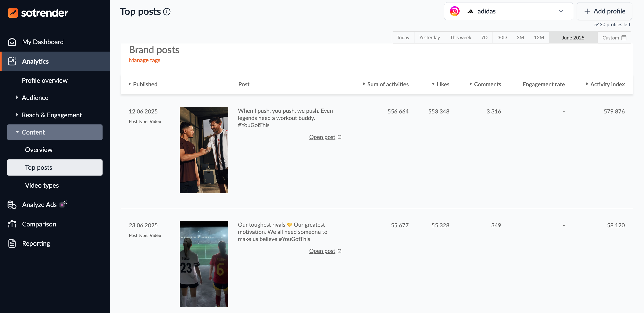Click the Manage tags link
The height and width of the screenshot is (313, 644).
145,60
